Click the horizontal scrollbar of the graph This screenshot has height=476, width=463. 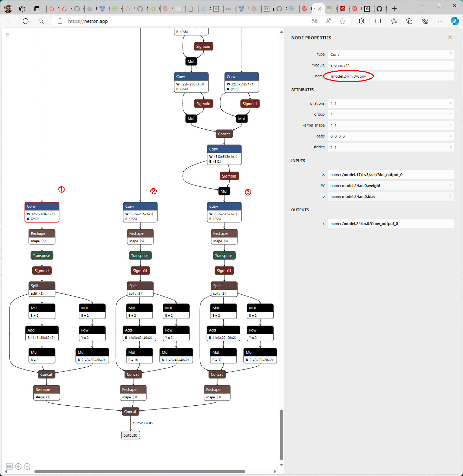(x=139, y=471)
